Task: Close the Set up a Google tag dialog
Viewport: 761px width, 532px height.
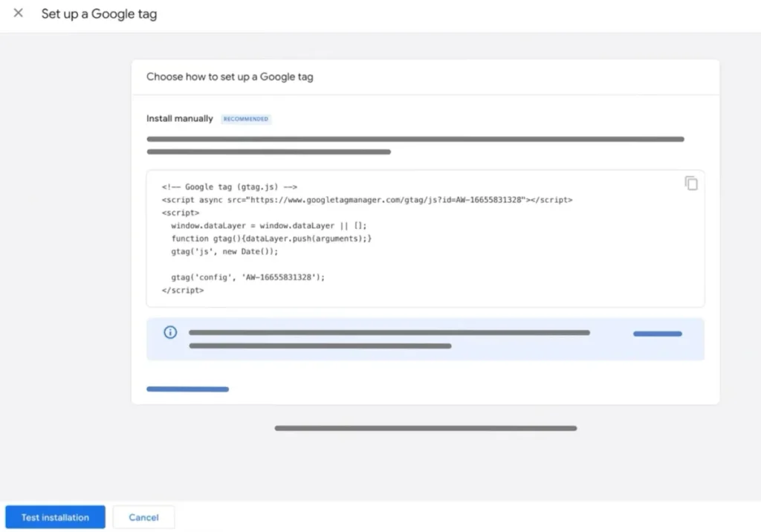Action: [18, 13]
